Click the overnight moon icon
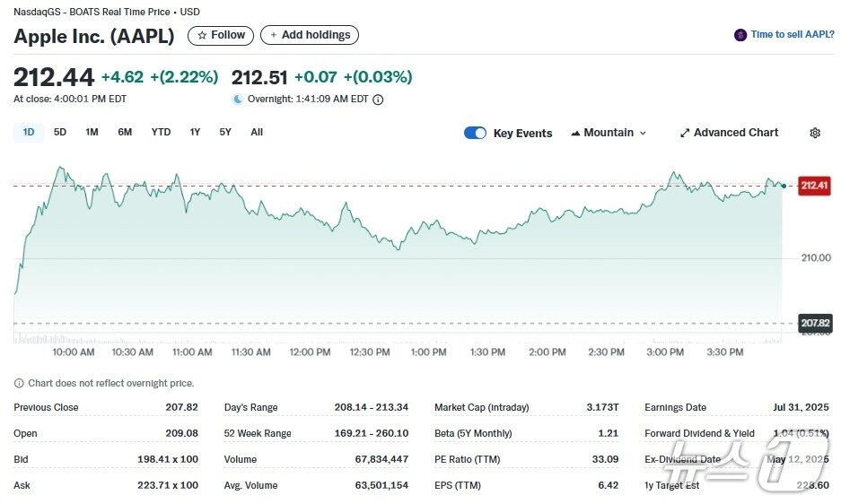 click(238, 100)
